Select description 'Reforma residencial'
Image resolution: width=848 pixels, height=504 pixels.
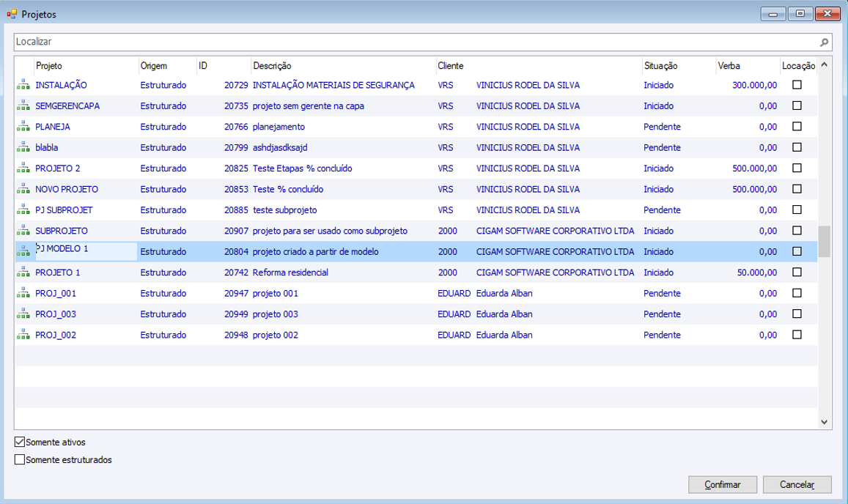pos(290,273)
